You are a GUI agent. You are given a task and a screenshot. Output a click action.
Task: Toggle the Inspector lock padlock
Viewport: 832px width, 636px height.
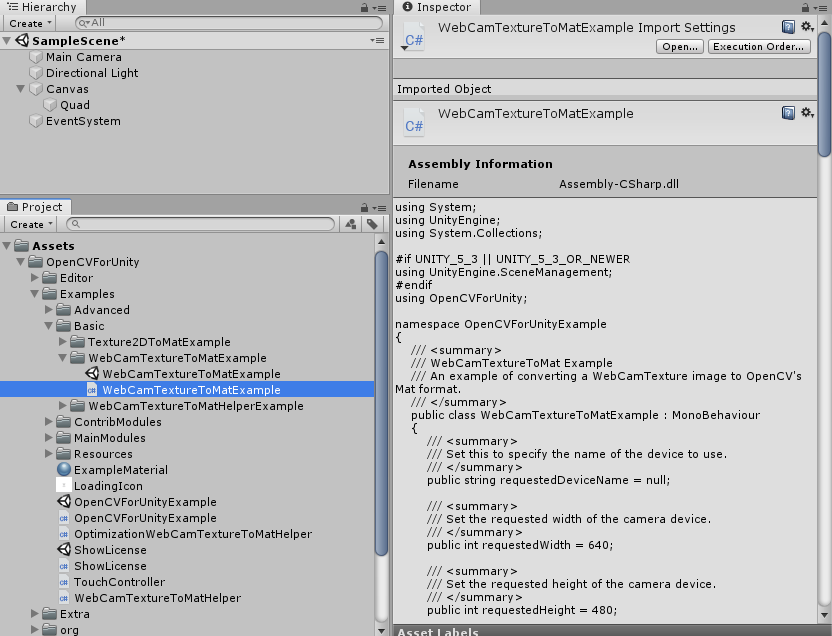coord(807,7)
